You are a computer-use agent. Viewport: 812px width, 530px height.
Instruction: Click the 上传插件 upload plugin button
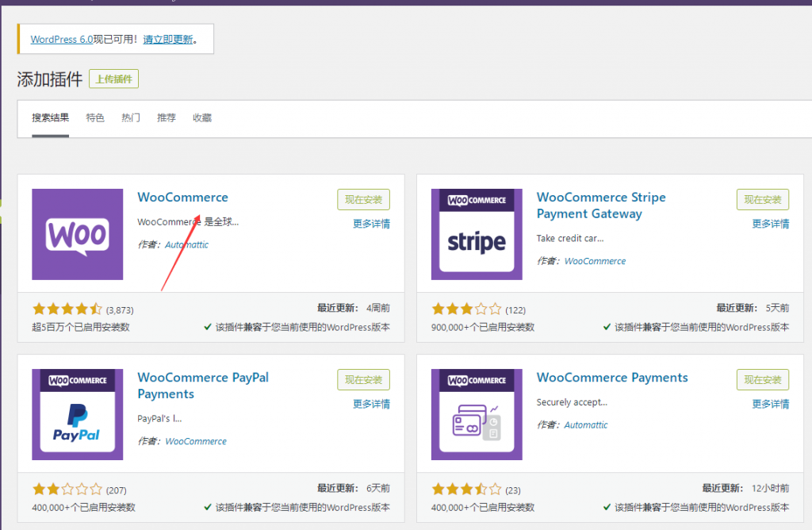click(x=114, y=79)
